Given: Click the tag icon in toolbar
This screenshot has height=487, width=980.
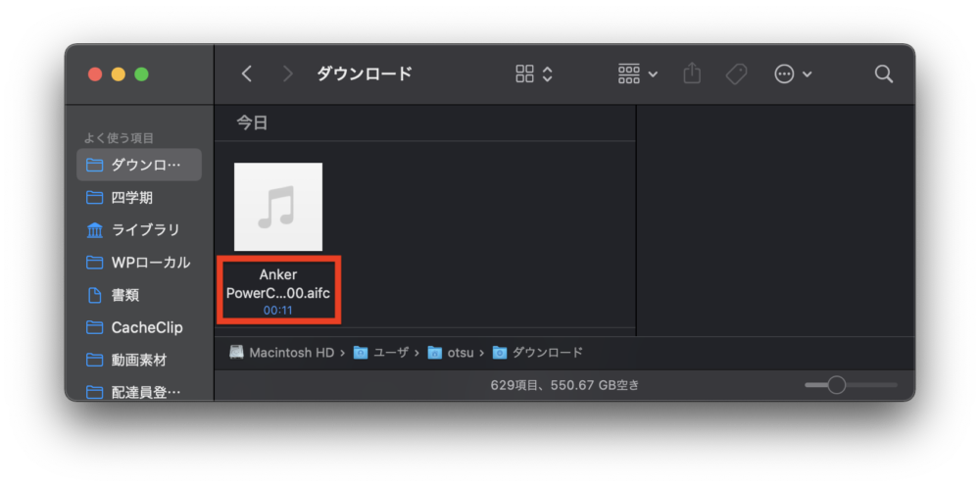Looking at the screenshot, I should 736,73.
